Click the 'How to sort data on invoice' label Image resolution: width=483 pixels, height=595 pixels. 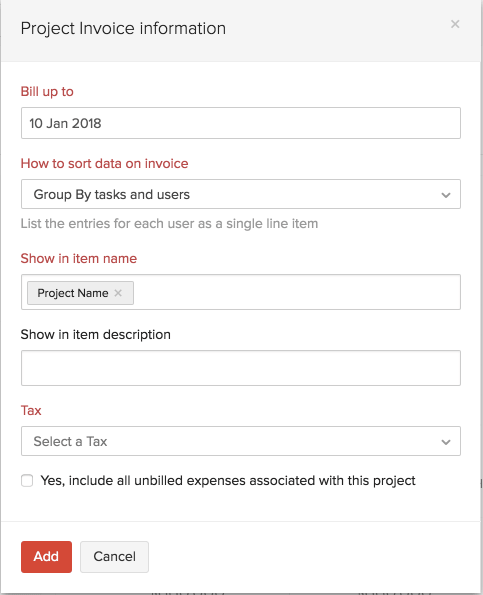[104, 164]
